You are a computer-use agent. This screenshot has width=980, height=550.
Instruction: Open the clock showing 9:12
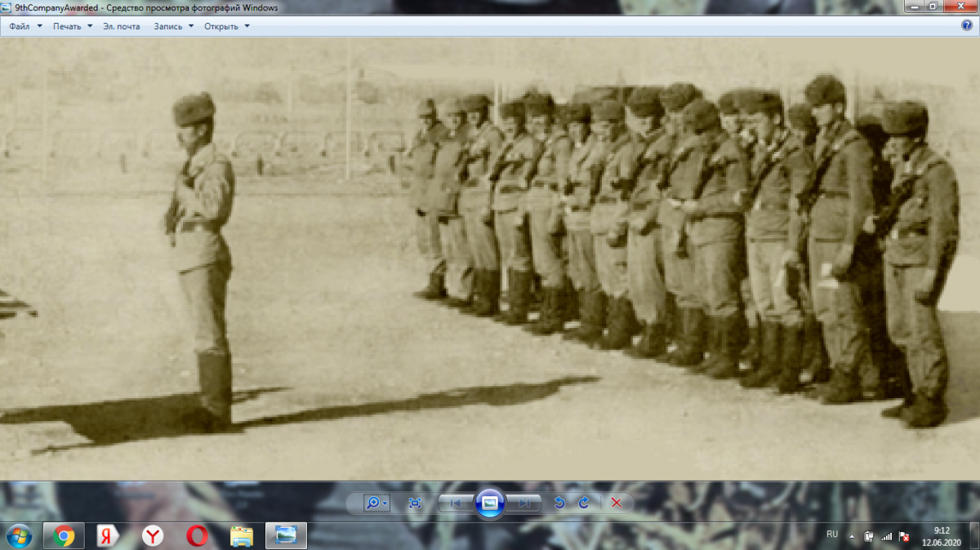(942, 536)
